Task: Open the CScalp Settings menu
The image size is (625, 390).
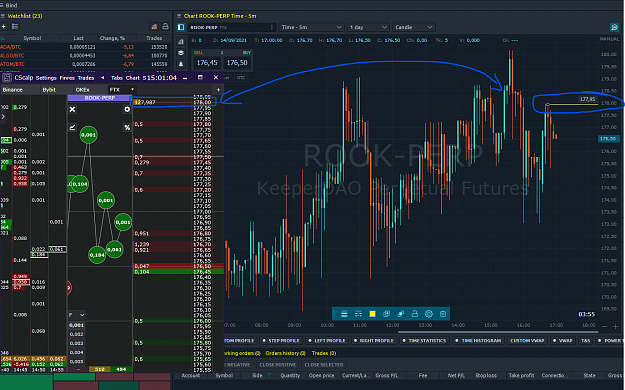Action: tap(46, 78)
